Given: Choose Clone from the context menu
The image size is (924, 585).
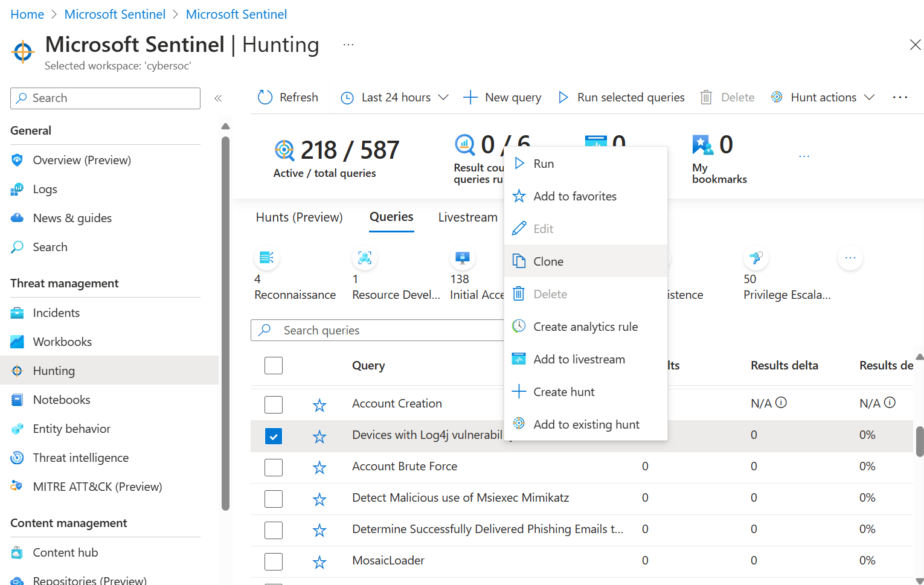Looking at the screenshot, I should coord(548,261).
